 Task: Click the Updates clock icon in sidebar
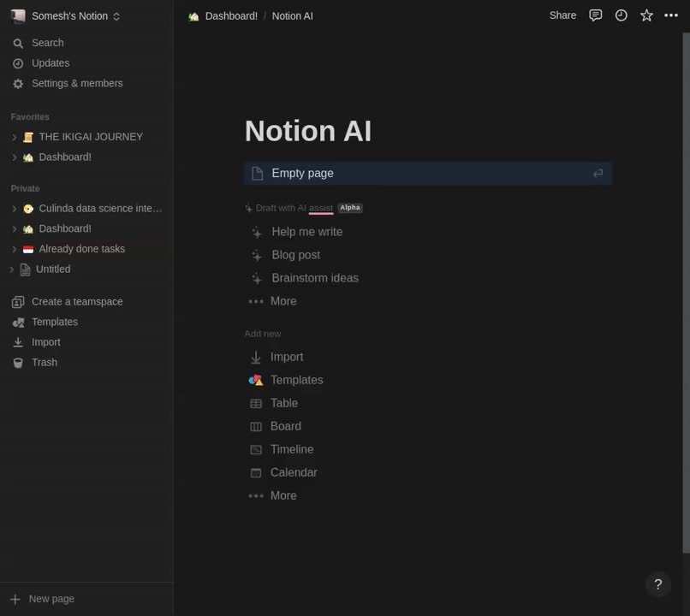click(x=18, y=63)
